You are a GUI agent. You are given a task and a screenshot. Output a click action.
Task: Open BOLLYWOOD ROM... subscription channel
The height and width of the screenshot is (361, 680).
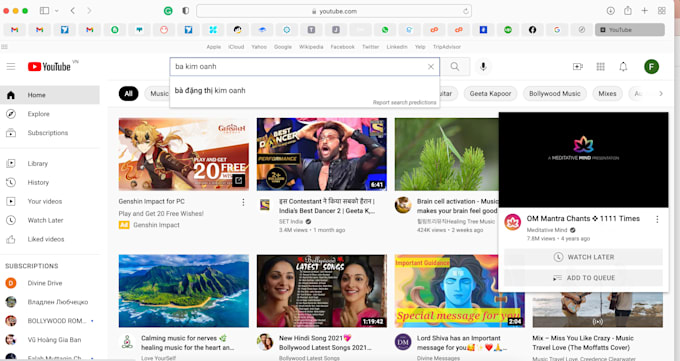tap(50, 321)
